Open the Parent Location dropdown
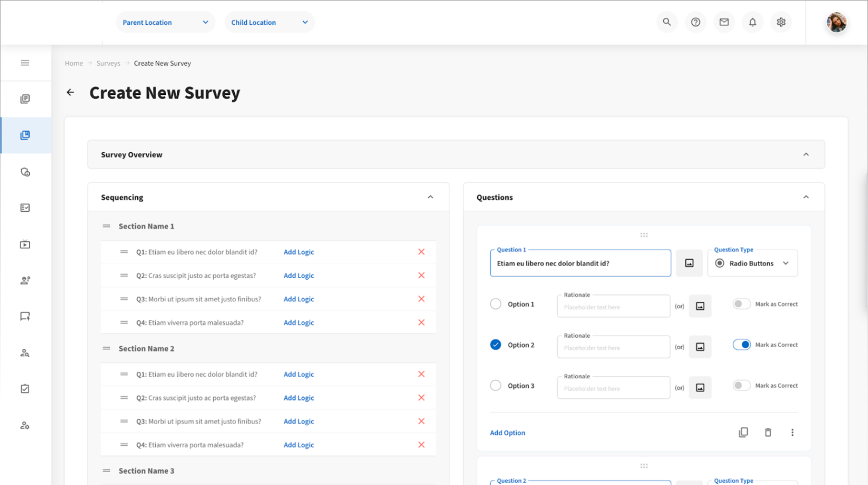 click(165, 22)
